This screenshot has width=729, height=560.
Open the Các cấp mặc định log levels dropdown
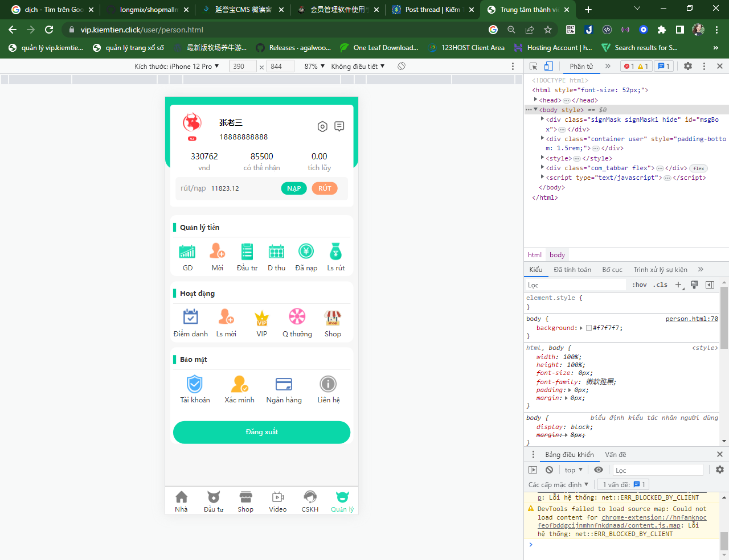pyautogui.click(x=558, y=484)
